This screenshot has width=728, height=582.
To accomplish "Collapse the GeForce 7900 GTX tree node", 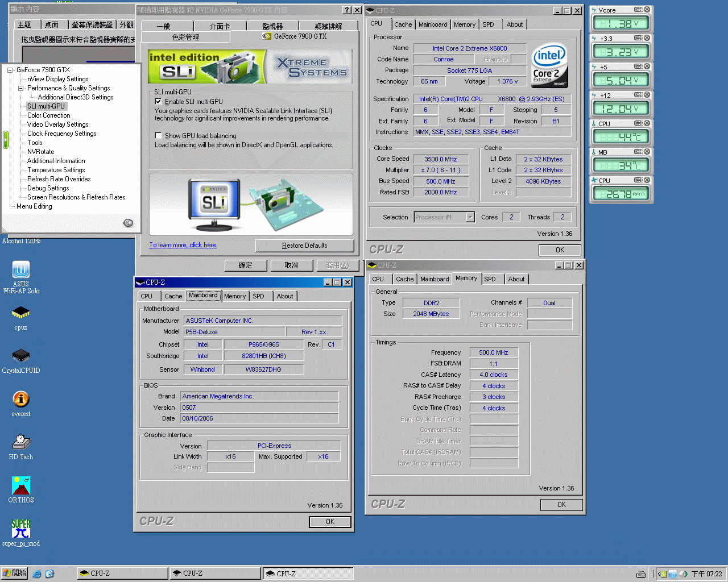I will pos(10,70).
